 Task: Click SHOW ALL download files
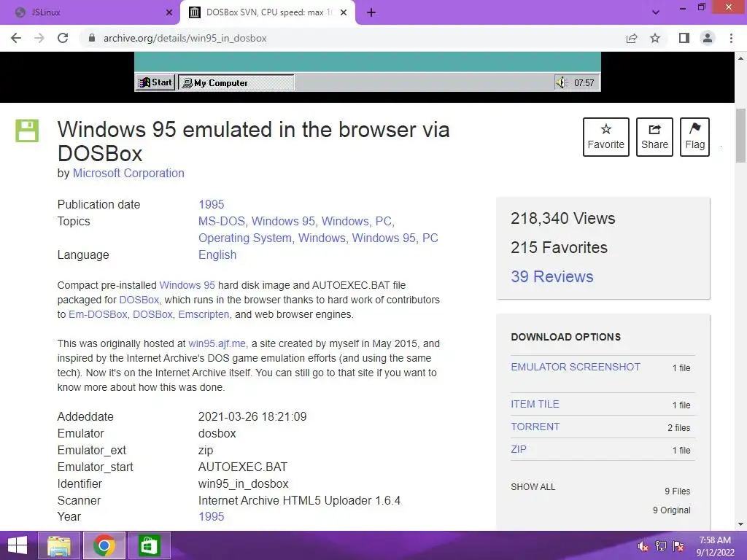tap(533, 487)
